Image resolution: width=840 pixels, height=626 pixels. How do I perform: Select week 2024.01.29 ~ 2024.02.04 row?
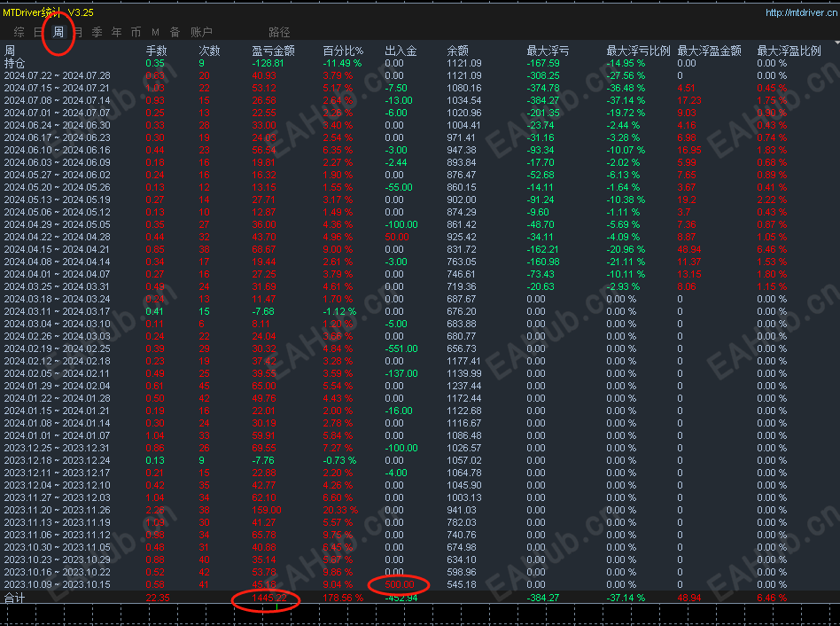[x=420, y=386]
